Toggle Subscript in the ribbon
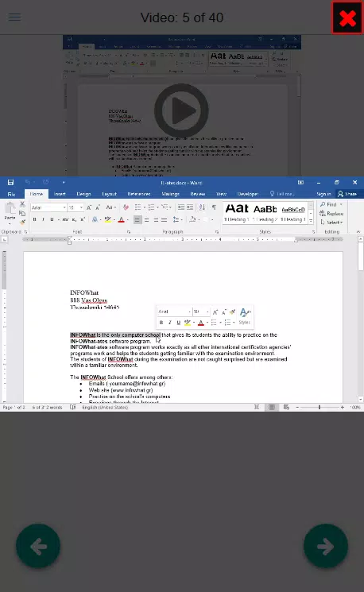Image resolution: width=364 pixels, height=592 pixels. [x=75, y=219]
